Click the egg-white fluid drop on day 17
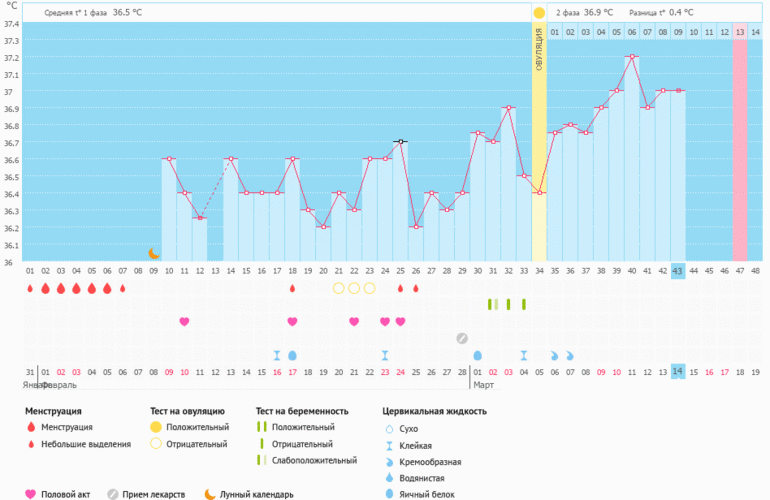 click(x=292, y=355)
